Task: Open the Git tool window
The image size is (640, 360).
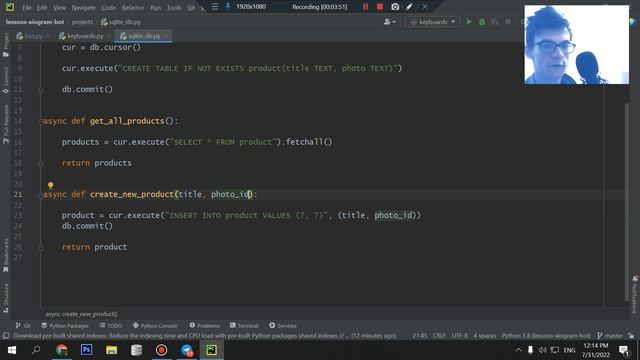Action: (23, 326)
